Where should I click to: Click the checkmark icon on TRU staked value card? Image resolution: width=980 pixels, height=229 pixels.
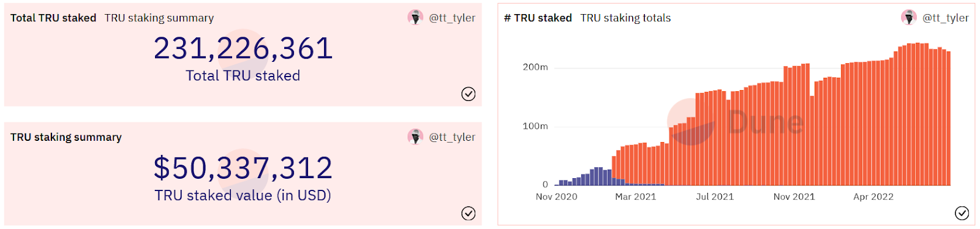point(468,213)
